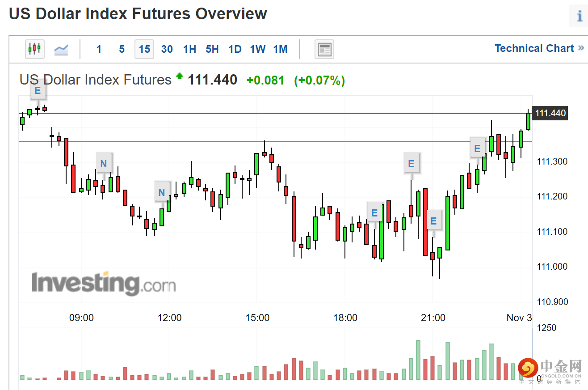Click the E event marker at chart top-left

(x=38, y=90)
